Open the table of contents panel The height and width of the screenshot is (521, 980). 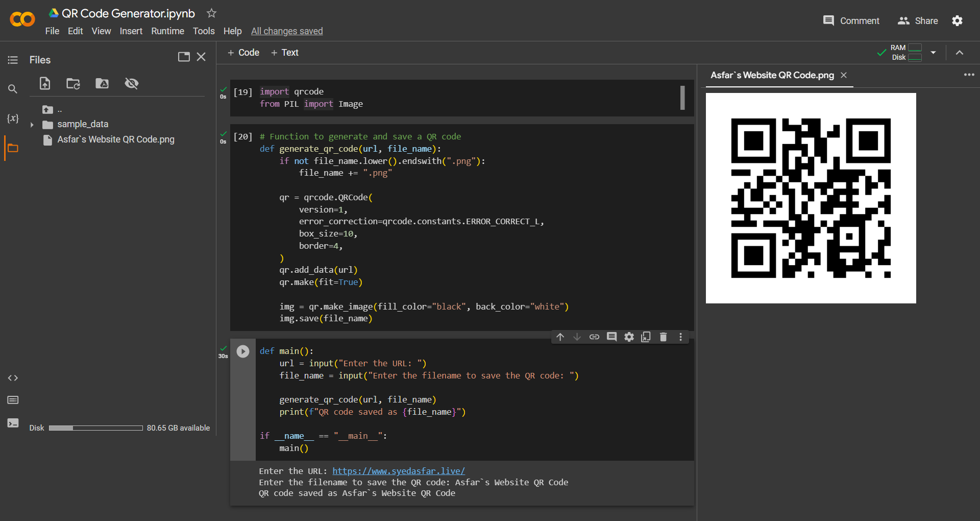(x=12, y=60)
